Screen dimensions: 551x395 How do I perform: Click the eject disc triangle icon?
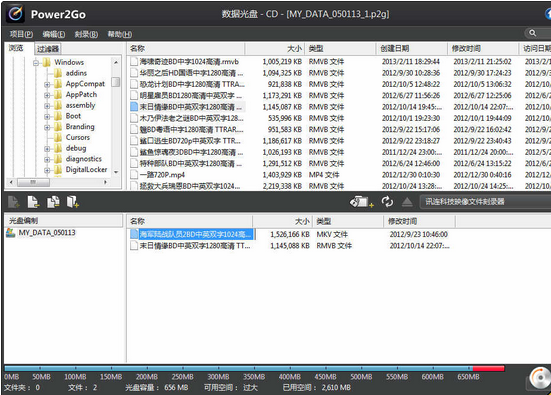point(407,202)
